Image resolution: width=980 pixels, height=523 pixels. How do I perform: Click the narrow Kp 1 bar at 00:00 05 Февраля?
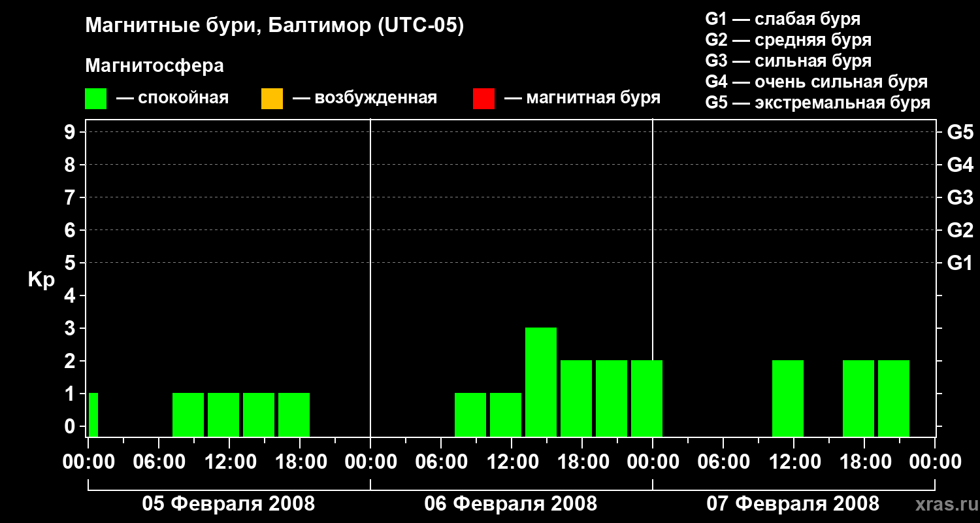[93, 414]
